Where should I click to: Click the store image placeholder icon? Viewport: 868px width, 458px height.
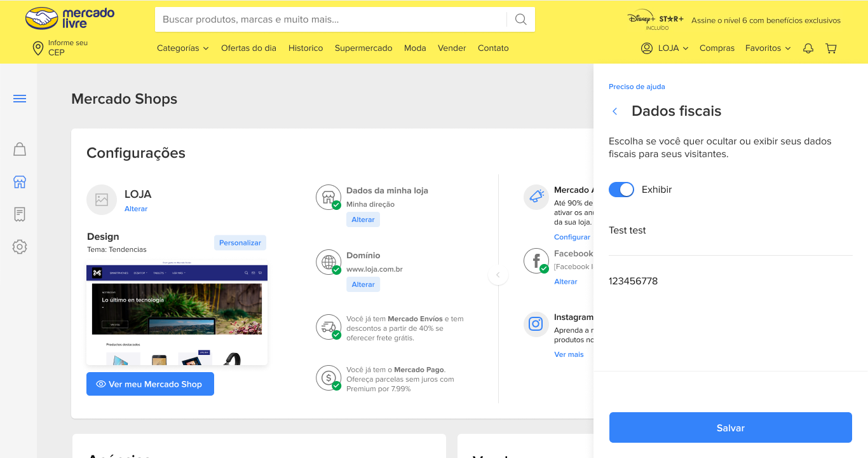click(102, 200)
